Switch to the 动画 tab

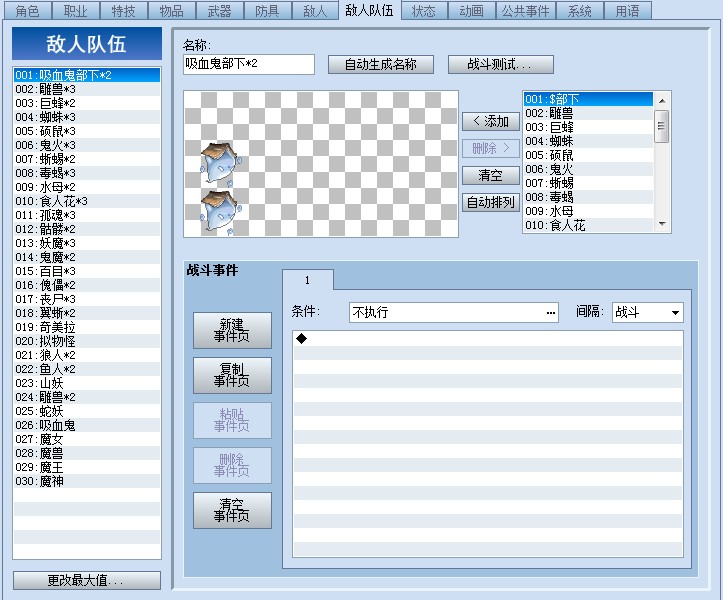[472, 11]
